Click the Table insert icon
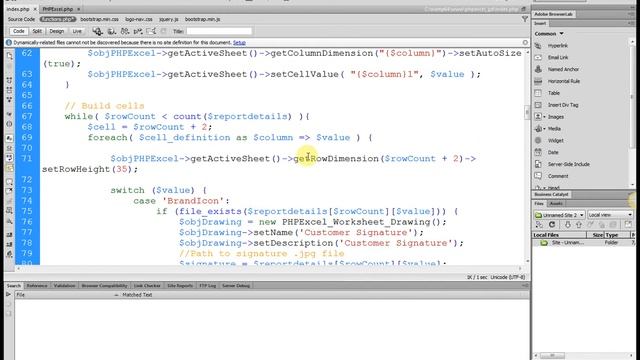Image resolution: width=640 pixels, height=360 pixels. tap(538, 93)
